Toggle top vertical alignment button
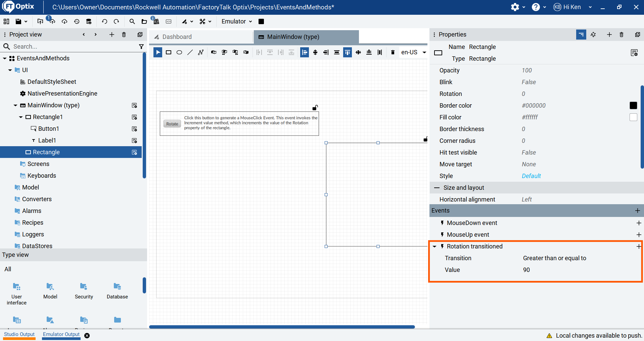644x341 pixels. (x=348, y=52)
